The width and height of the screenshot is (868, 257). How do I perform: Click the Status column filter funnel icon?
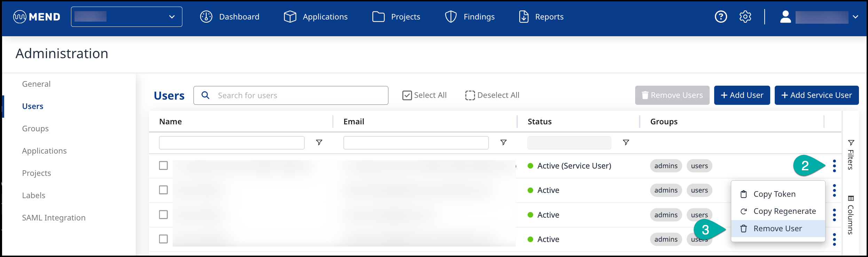[x=626, y=142]
